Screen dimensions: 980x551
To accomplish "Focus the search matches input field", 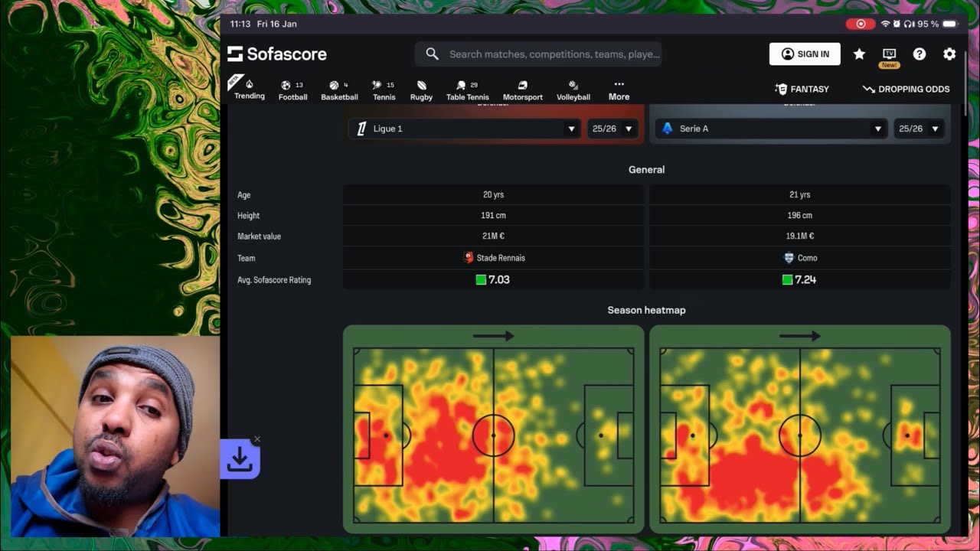I will point(538,54).
